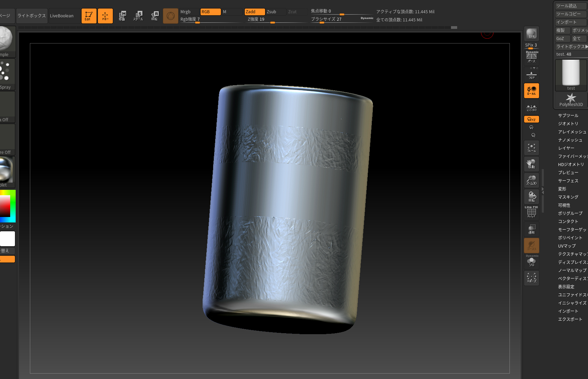The image size is (588, 379).
Task: Click the BPR render button
Action: click(x=532, y=34)
